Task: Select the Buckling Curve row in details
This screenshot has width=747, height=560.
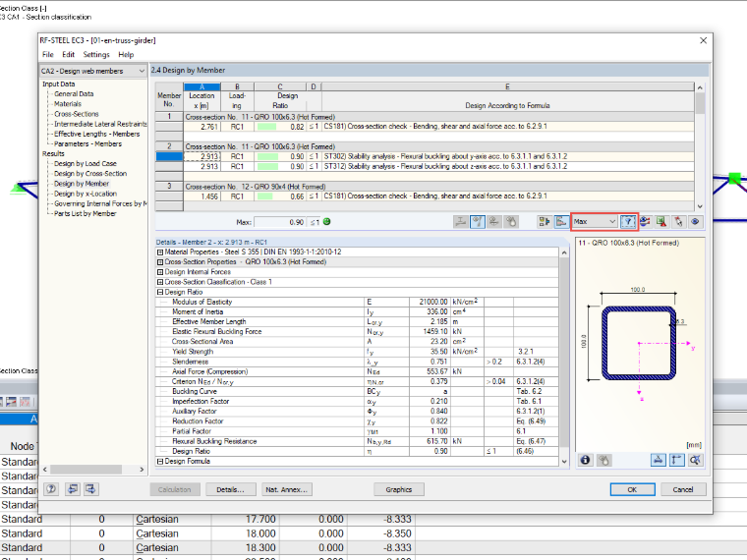Action: [358, 391]
